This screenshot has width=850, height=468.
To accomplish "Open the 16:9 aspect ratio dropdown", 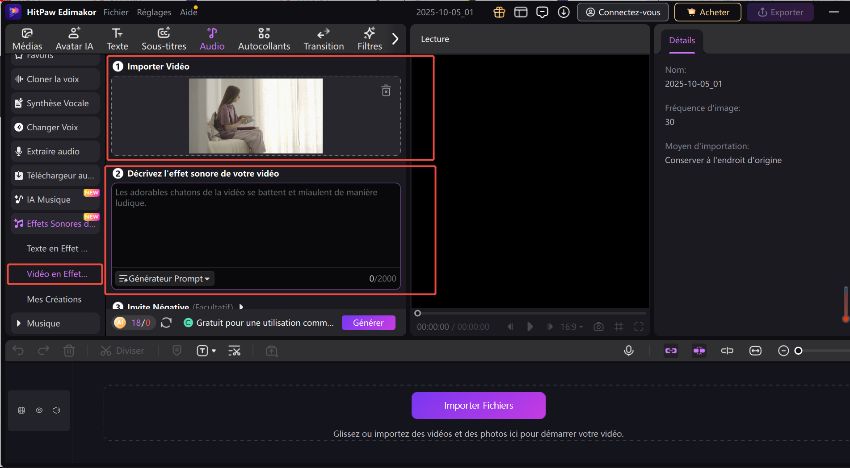I will pyautogui.click(x=572, y=326).
